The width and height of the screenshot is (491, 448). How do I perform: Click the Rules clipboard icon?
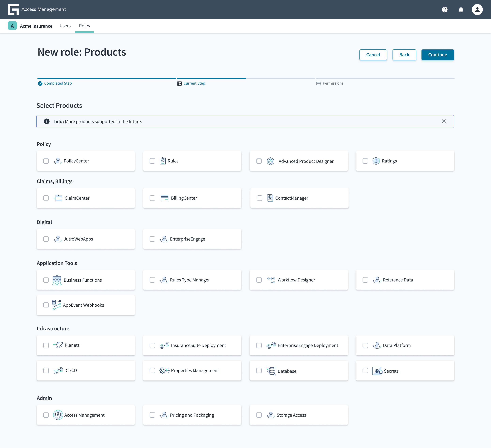pos(163,161)
